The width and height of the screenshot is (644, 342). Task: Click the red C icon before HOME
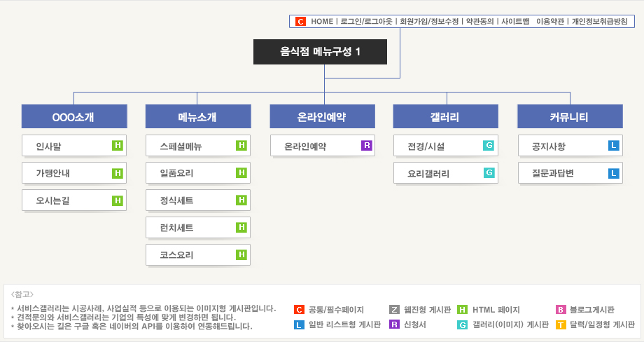point(300,22)
